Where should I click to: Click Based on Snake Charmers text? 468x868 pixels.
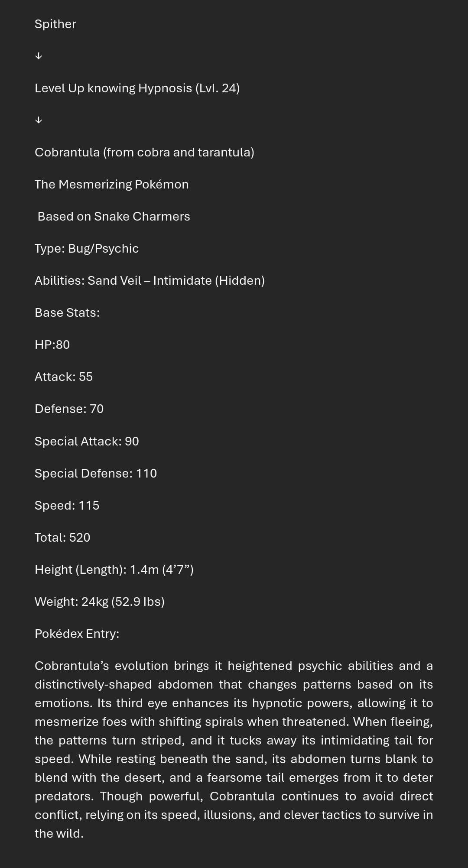(x=114, y=217)
